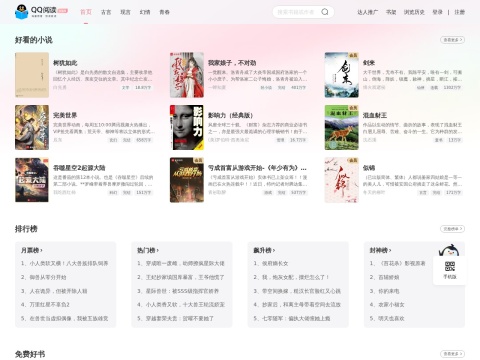
Task: Switch to the 现言 tab
Action: pos(125,12)
